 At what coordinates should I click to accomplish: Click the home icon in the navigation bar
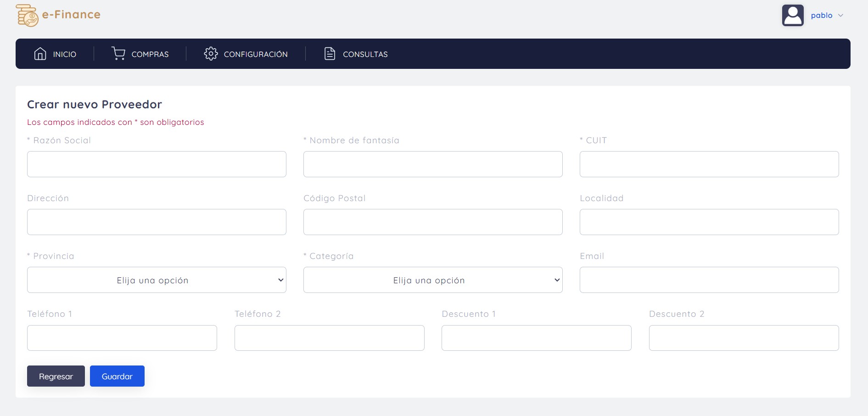click(x=40, y=54)
